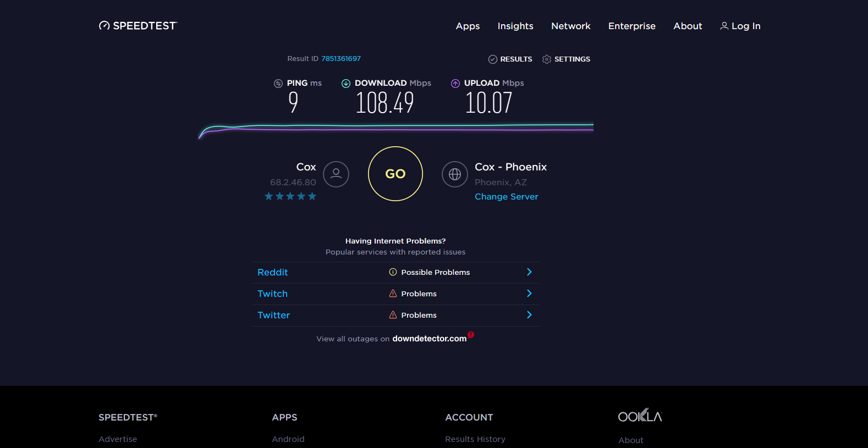Click the Change Server link
The image size is (868, 448).
pyautogui.click(x=507, y=197)
